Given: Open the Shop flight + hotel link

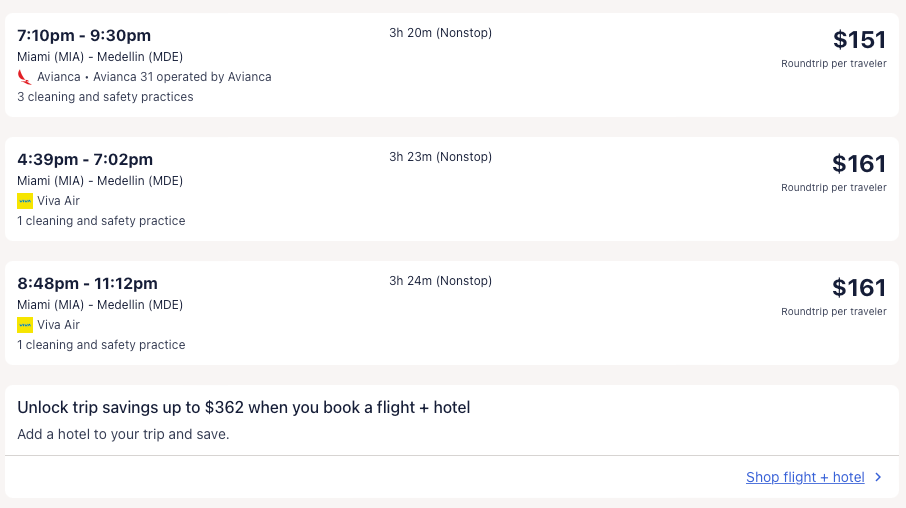Looking at the screenshot, I should click(x=804, y=478).
